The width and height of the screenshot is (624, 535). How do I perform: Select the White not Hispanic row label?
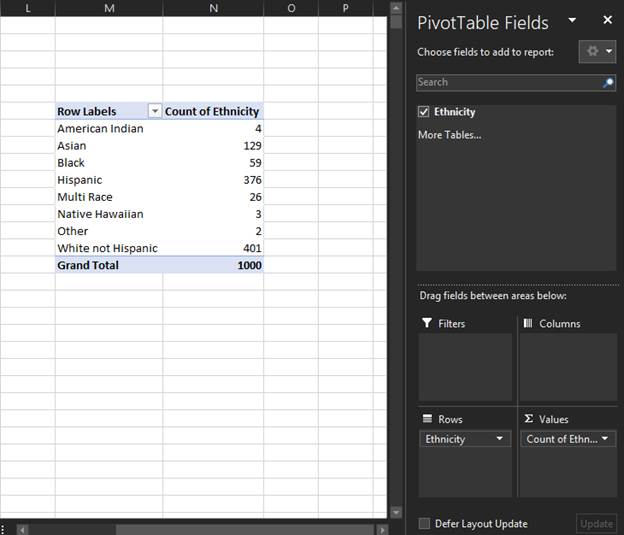pos(109,248)
